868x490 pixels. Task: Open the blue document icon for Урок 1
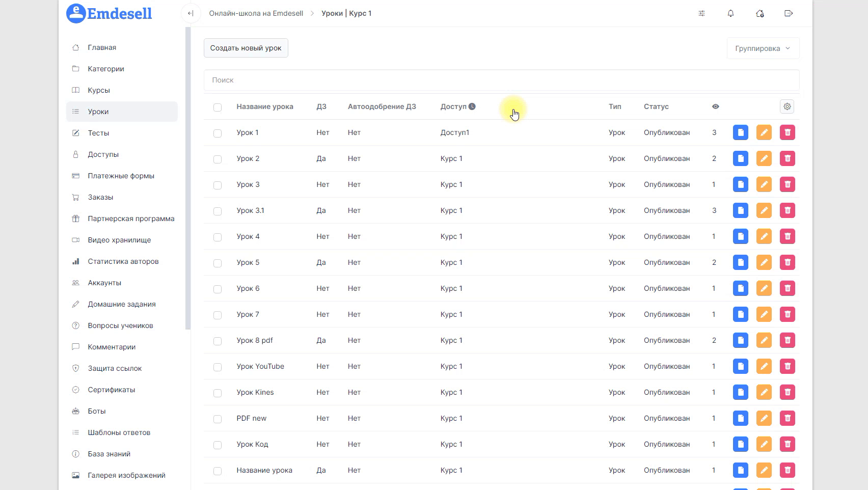click(740, 132)
